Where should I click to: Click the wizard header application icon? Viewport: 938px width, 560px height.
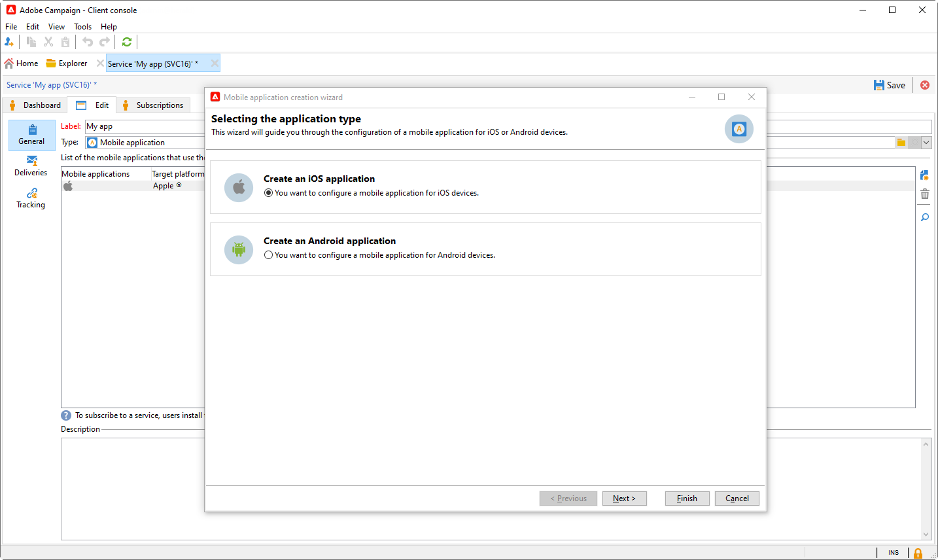pyautogui.click(x=739, y=129)
